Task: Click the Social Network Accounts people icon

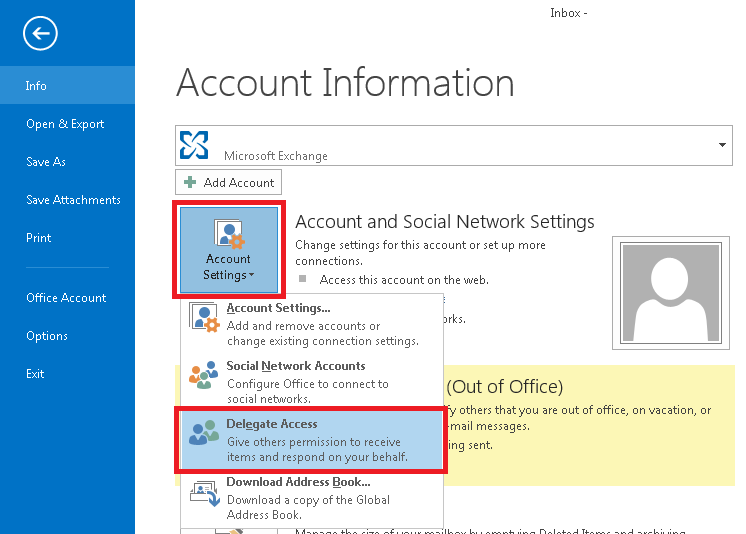Action: pos(203,375)
